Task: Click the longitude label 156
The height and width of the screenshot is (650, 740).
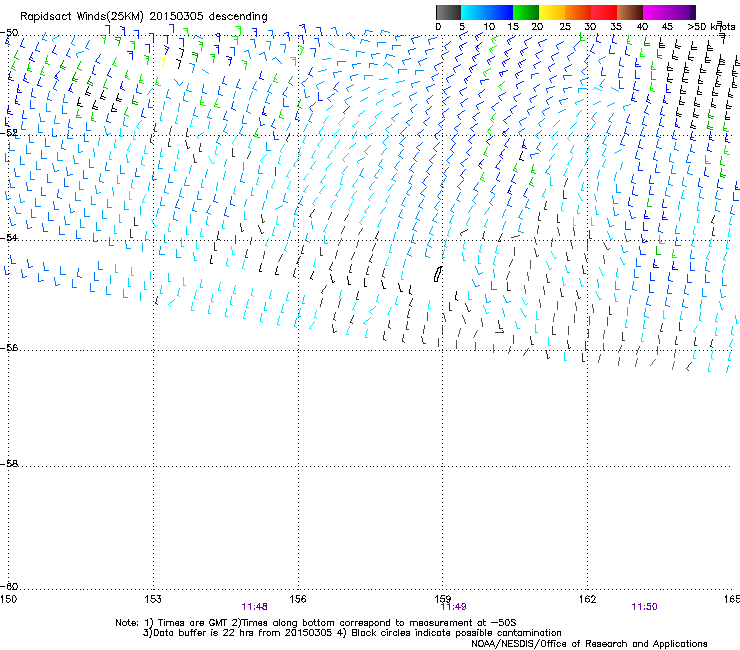Action: click(x=298, y=599)
